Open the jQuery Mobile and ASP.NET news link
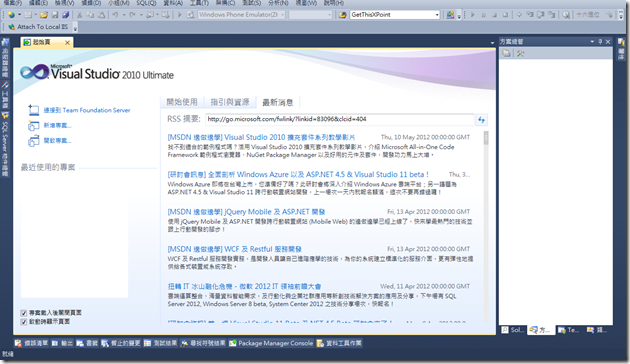This screenshot has height=364, width=630. 246,212
